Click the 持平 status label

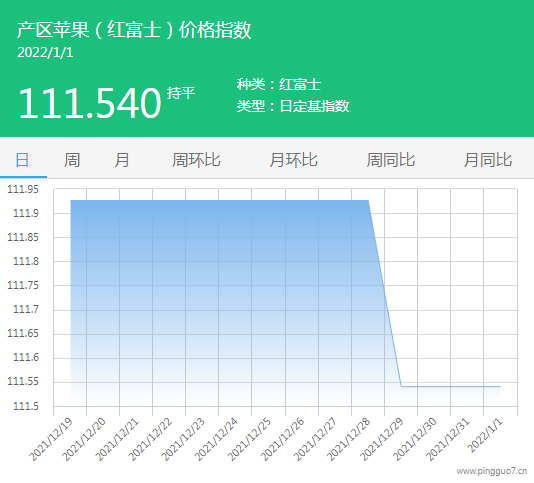(181, 93)
